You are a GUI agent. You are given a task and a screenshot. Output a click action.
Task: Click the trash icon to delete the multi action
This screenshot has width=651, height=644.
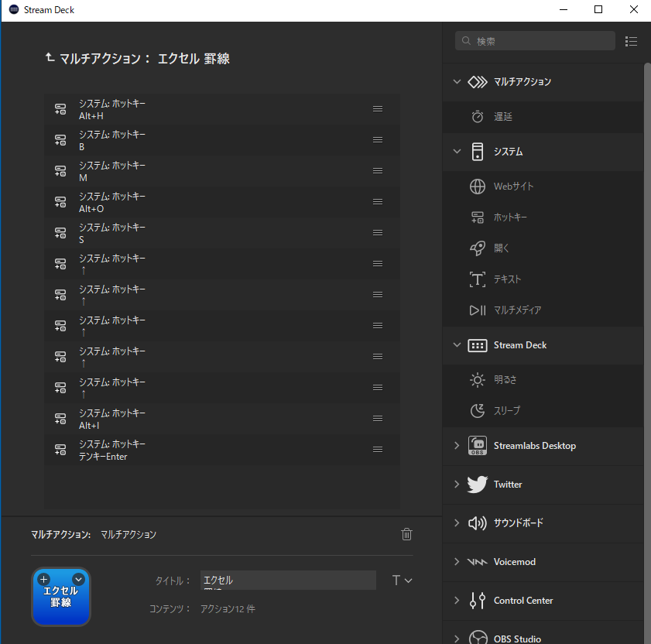pos(406,534)
